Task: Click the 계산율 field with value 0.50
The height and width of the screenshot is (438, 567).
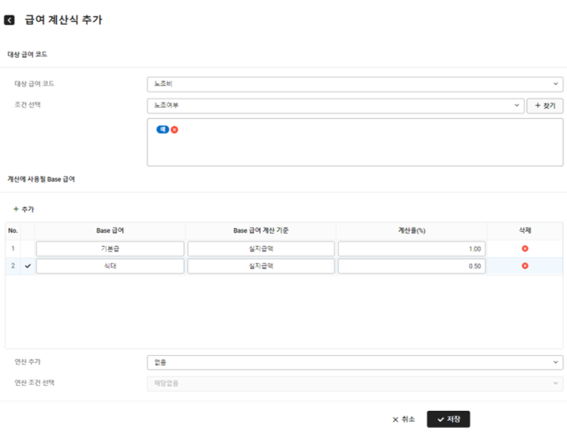Action: pos(412,266)
